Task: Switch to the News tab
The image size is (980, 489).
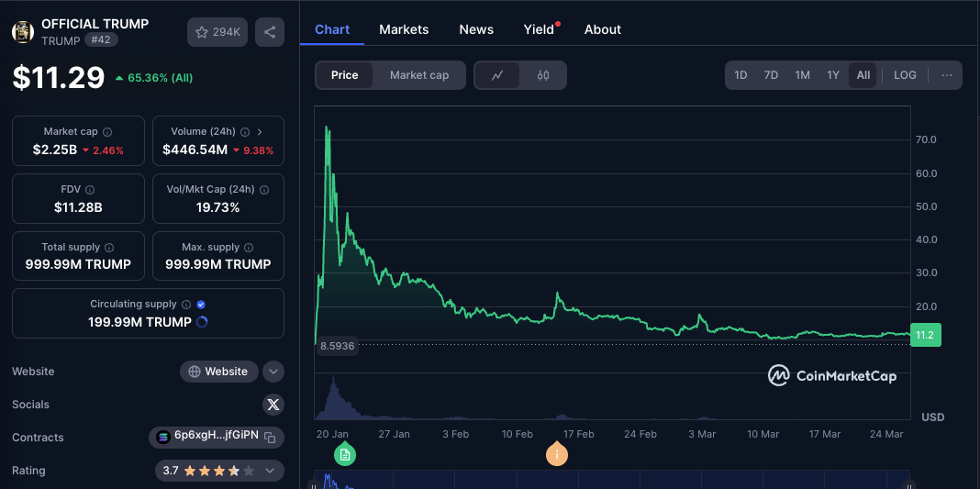Action: [x=476, y=29]
